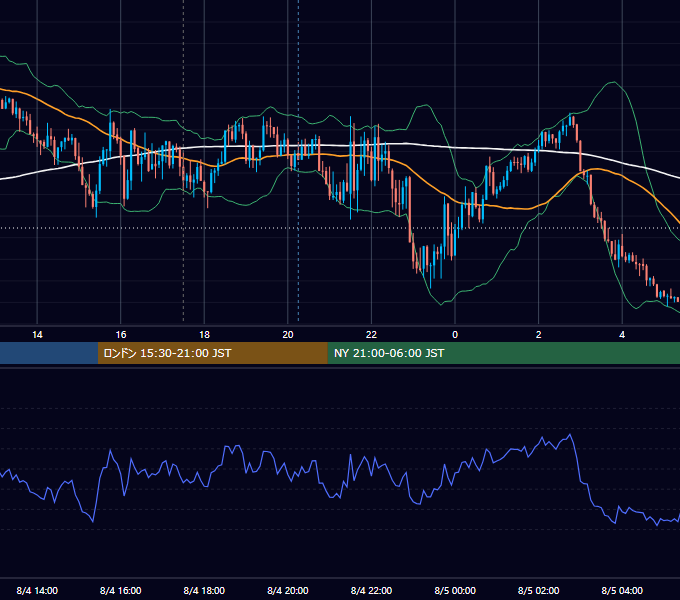680x600 pixels.
Task: Click hour label 0 on price axis
Action: [455, 335]
